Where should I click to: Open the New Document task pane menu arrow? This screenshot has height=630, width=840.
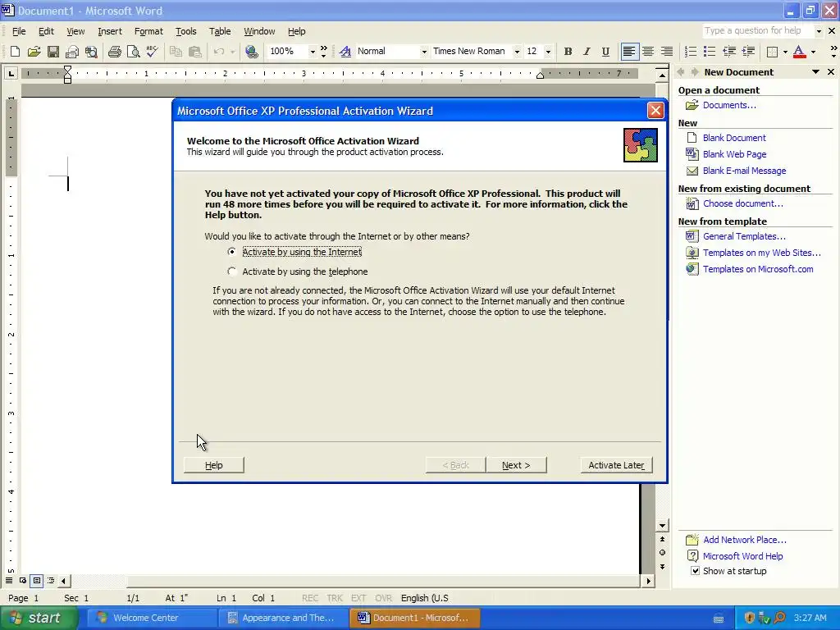click(x=816, y=72)
